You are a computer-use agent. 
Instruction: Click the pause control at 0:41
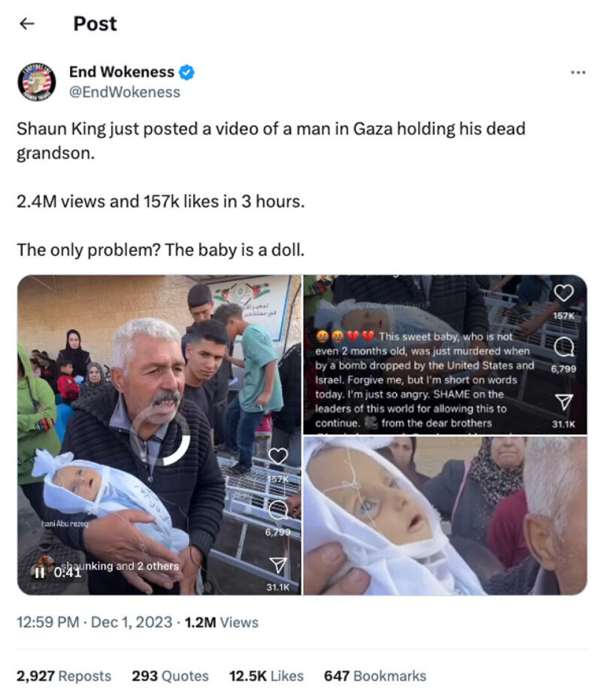pyautogui.click(x=40, y=572)
